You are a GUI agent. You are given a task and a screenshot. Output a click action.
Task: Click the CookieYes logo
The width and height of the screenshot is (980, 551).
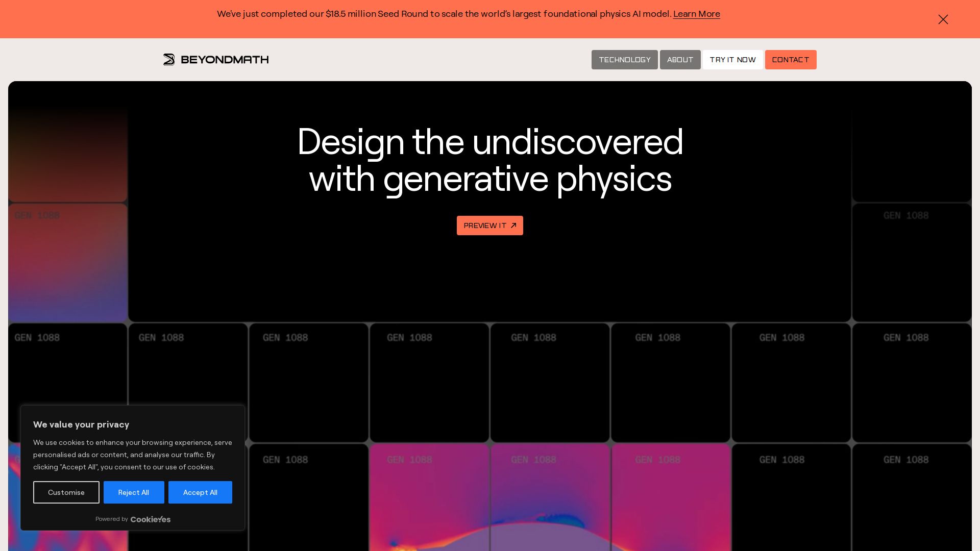tap(151, 519)
